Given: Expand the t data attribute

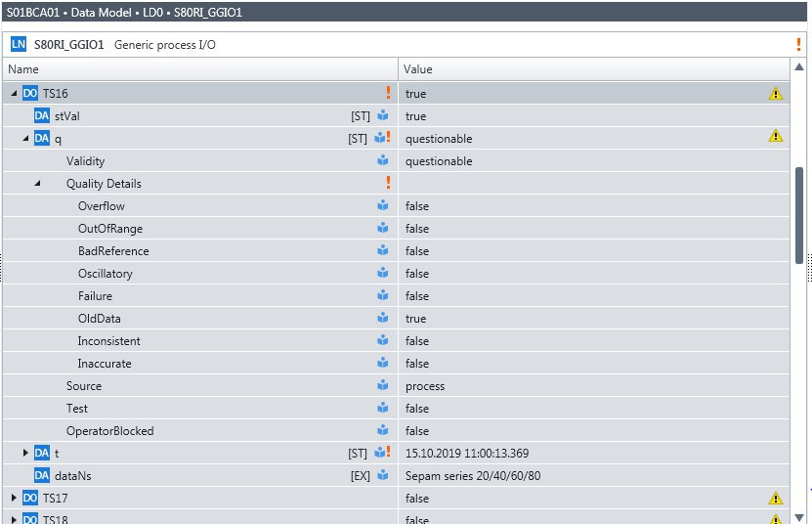Looking at the screenshot, I should [25, 453].
